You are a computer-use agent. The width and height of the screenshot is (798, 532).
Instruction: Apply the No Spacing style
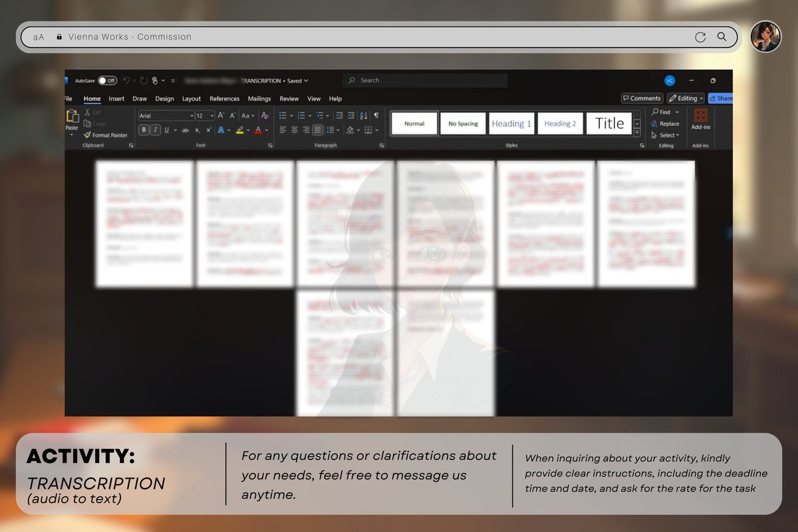[463, 123]
